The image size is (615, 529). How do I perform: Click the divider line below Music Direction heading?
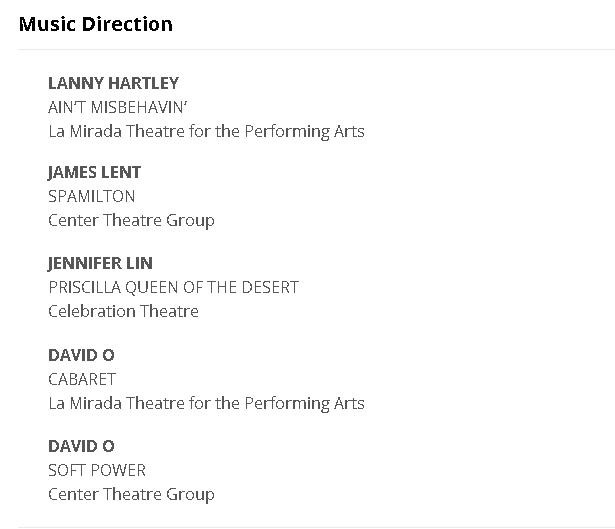click(316, 49)
